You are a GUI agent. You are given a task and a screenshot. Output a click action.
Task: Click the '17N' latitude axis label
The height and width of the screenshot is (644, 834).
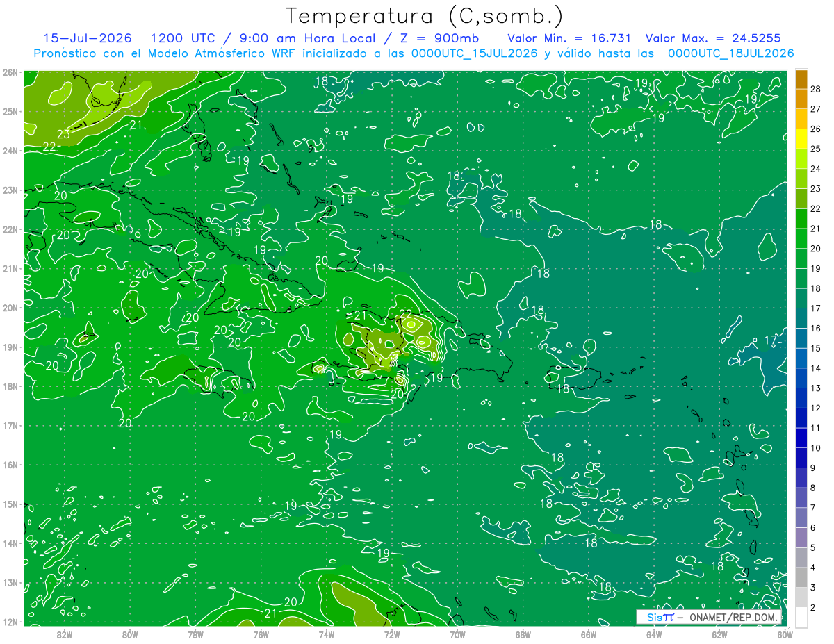tap(10, 425)
